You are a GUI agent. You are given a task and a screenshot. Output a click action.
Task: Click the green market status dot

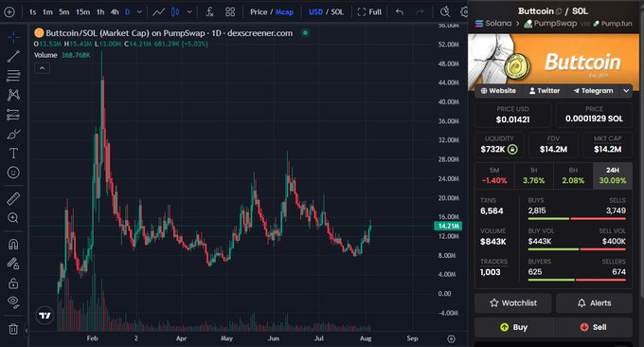305,33
